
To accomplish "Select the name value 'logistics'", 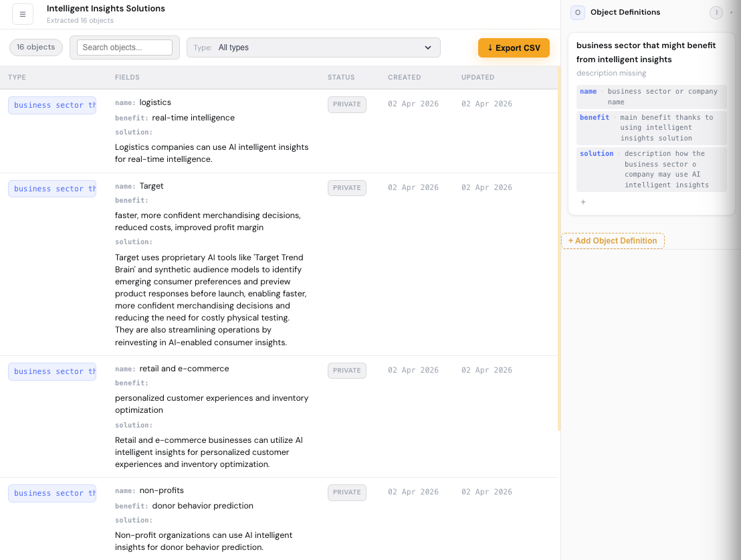I will click(155, 102).
